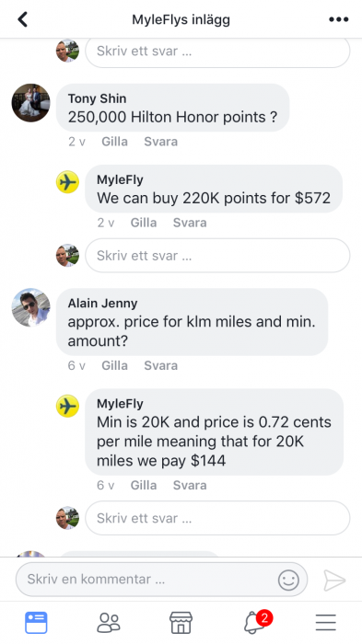The image size is (362, 644).
Task: Reply to Tony Shin's comment via Svara
Action: [161, 142]
